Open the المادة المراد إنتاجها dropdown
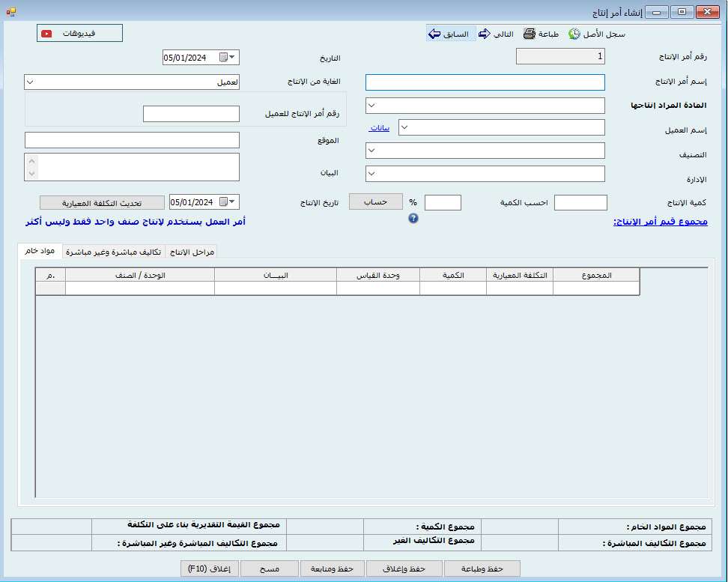728x582 pixels. click(x=371, y=106)
